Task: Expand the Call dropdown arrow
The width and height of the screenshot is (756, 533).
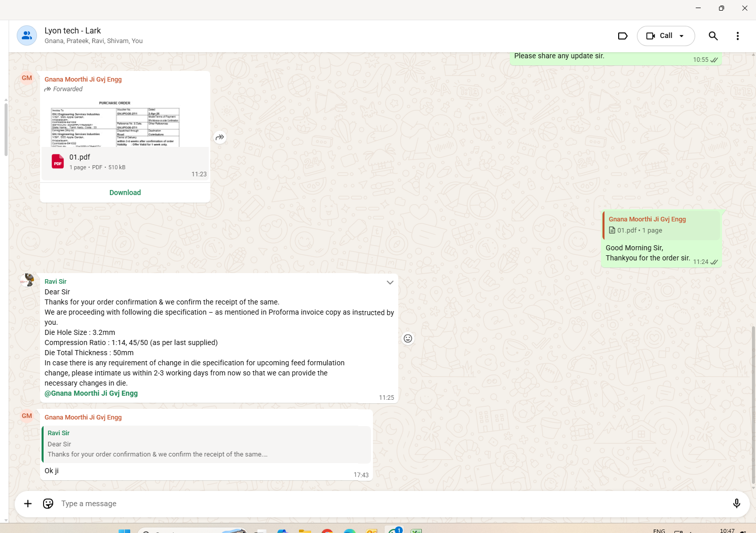Action: (x=682, y=36)
